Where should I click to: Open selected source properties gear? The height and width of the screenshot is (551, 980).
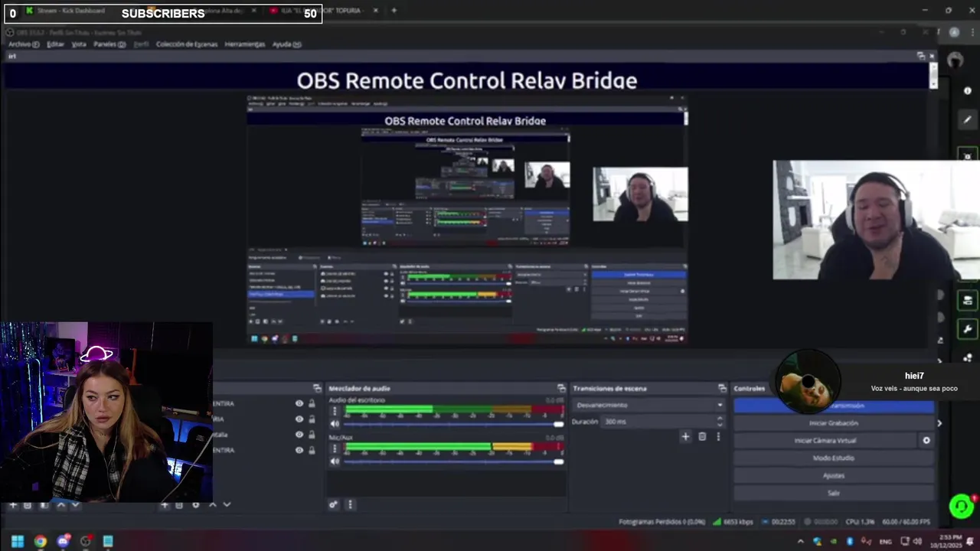tap(196, 505)
